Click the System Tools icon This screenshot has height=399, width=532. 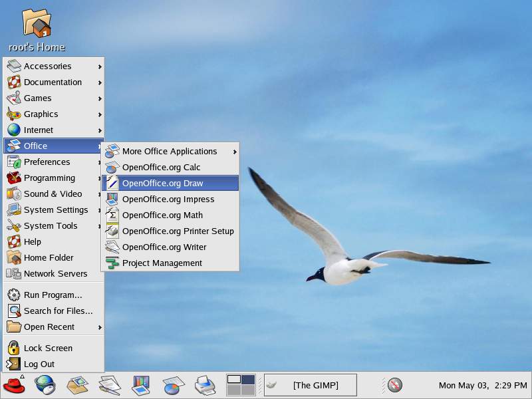point(14,225)
